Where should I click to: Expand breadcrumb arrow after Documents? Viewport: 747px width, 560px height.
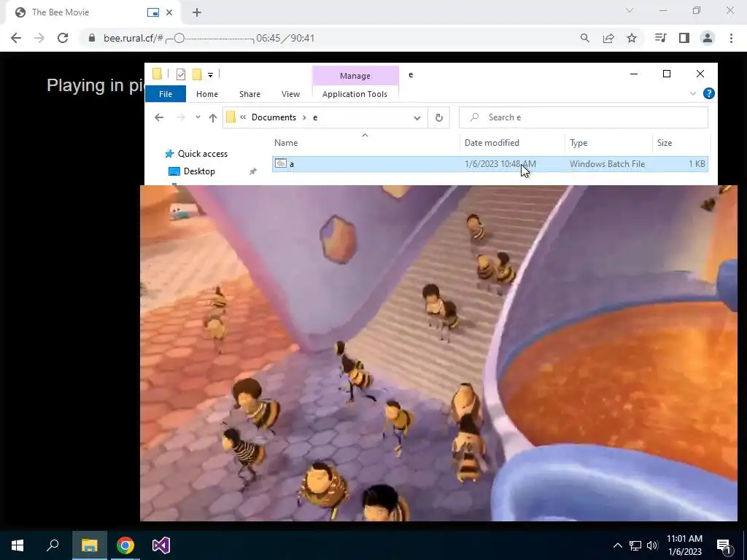[x=304, y=117]
